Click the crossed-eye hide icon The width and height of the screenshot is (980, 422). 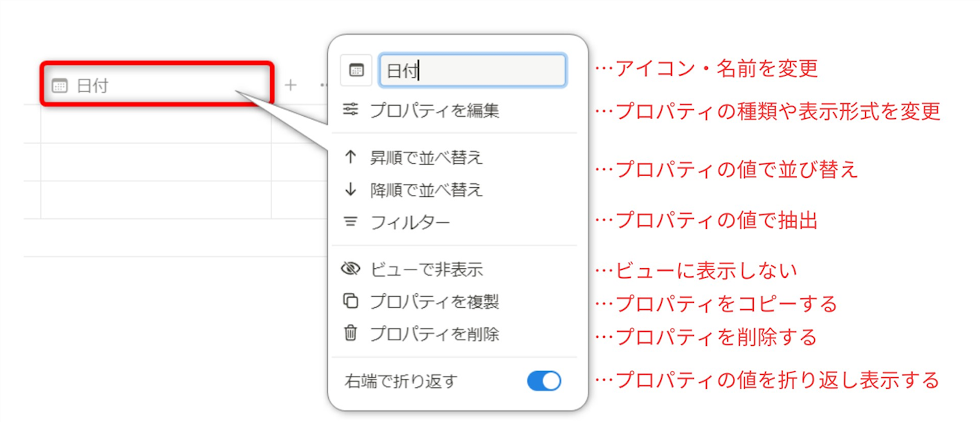(350, 269)
